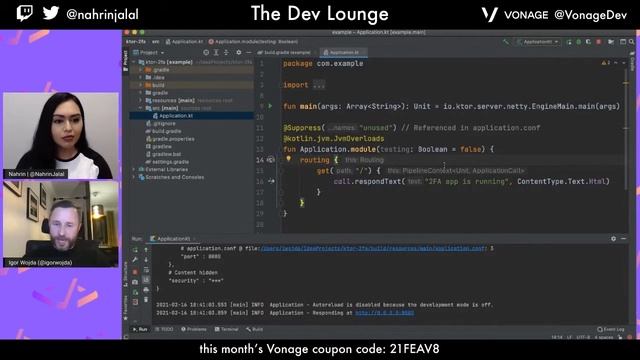Open the Terminal tool window
The image size is (640, 360).
point(227,329)
